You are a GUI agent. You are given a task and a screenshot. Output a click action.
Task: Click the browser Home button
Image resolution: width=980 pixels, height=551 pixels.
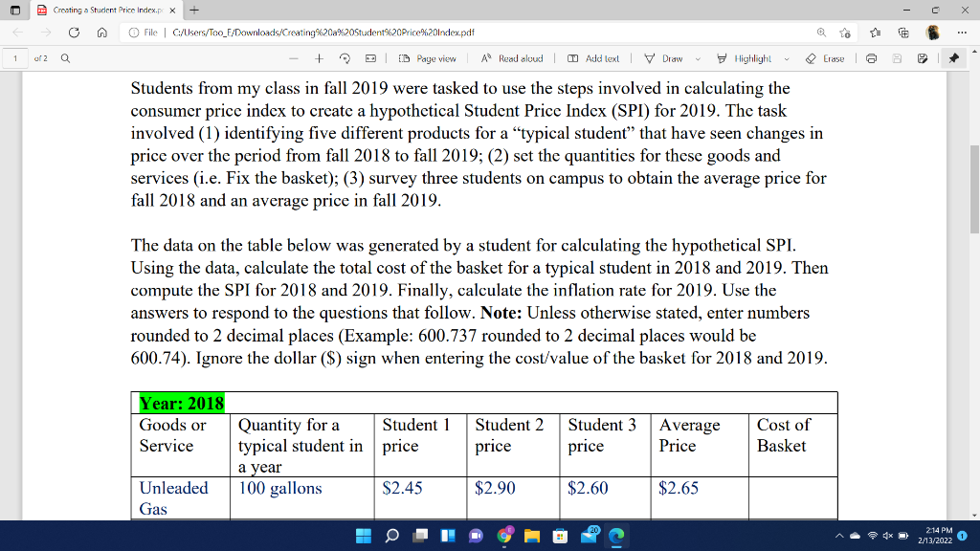click(103, 32)
